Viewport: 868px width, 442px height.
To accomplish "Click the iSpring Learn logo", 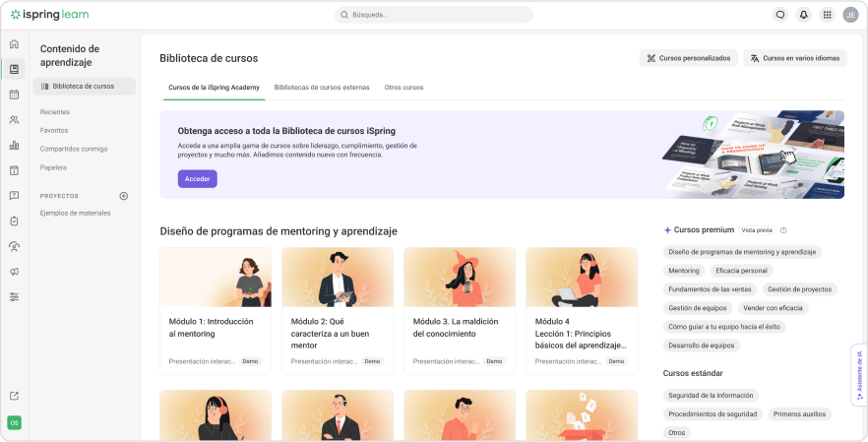I will 50,15.
